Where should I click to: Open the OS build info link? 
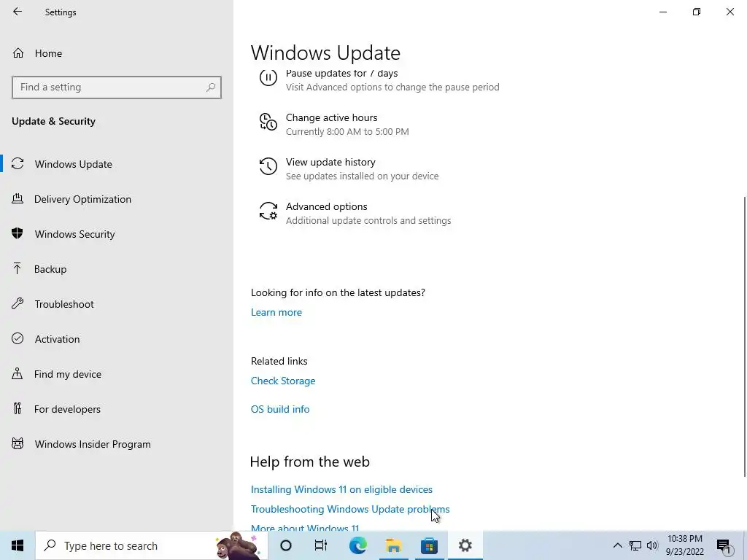click(x=280, y=409)
